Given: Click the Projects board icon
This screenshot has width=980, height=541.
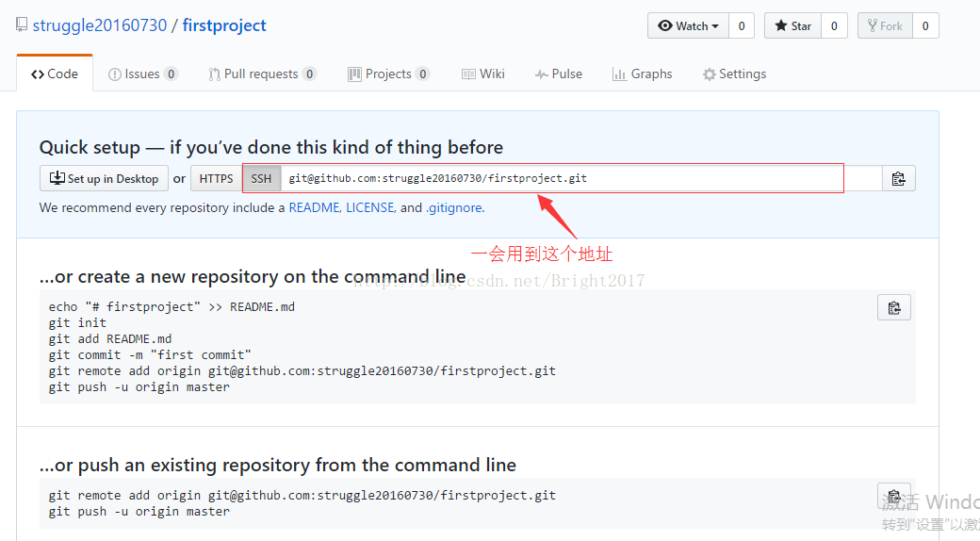Looking at the screenshot, I should [x=354, y=74].
